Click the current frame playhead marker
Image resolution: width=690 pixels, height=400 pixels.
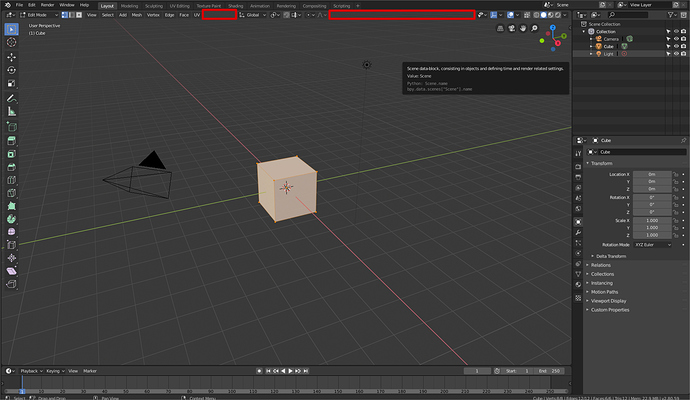[x=22, y=391]
